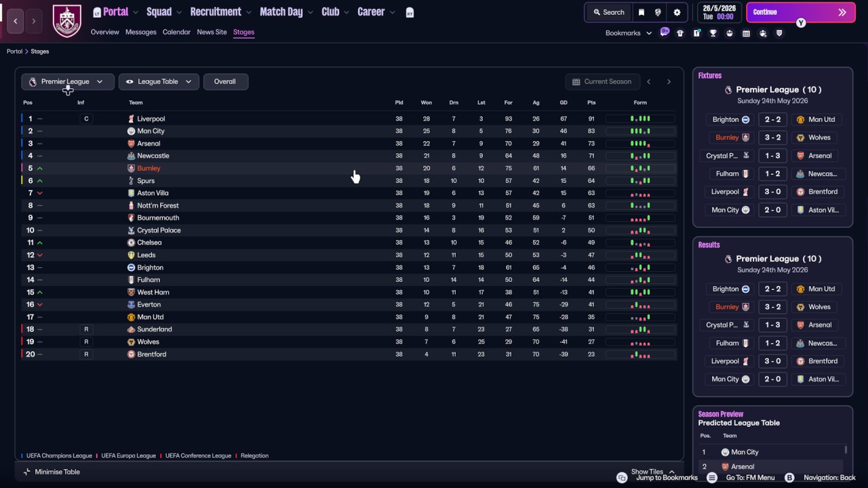Click the date and time display
868x488 pixels.
point(719,12)
